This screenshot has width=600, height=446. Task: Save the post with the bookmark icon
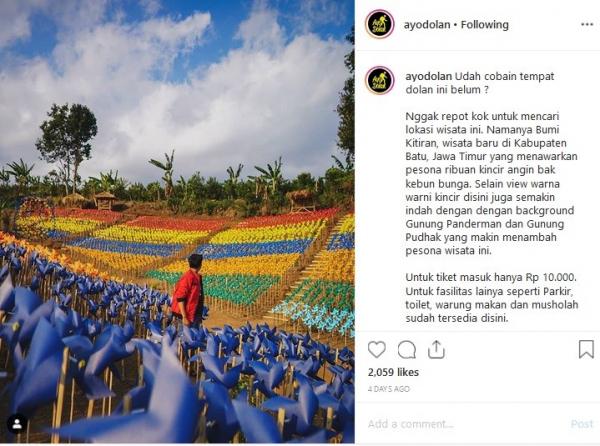click(x=586, y=349)
